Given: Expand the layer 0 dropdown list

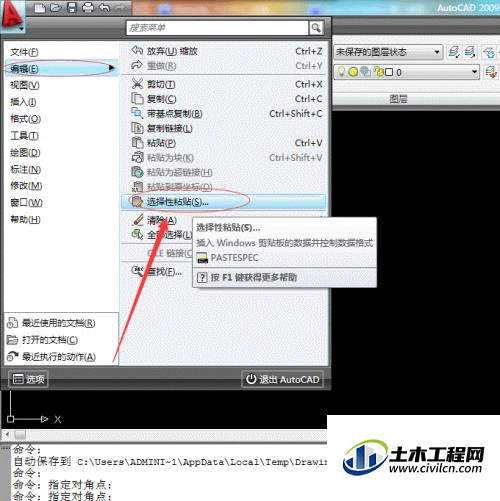Looking at the screenshot, I should point(474,72).
